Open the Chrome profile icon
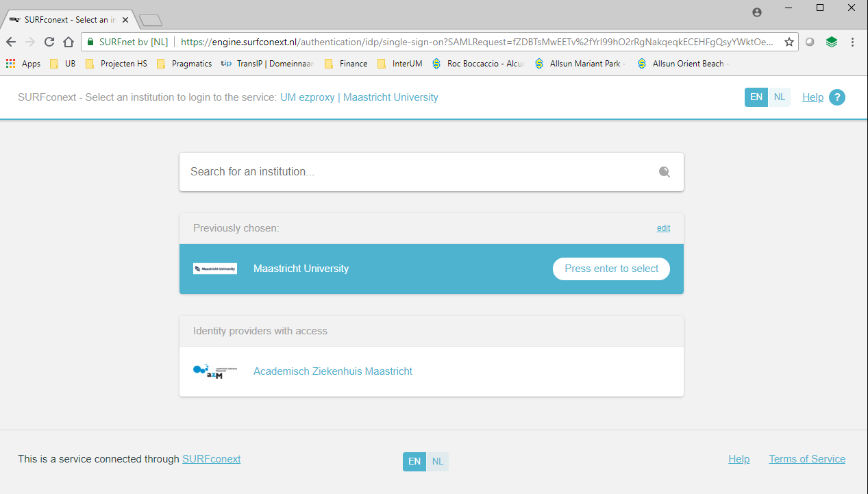Screen dimensions: 868x494 (x=756, y=12)
